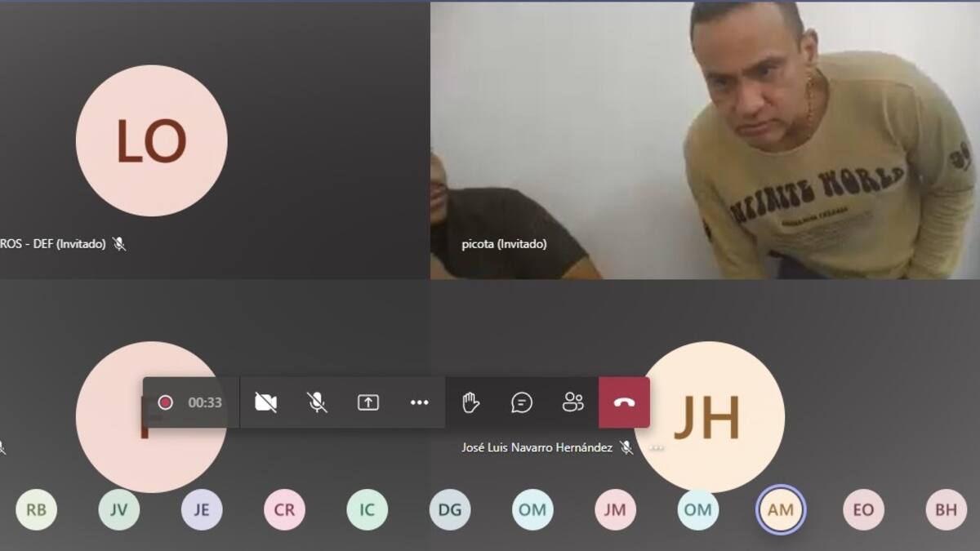Click the recording indicator red dot
The width and height of the screenshot is (980, 551).
pos(166,402)
